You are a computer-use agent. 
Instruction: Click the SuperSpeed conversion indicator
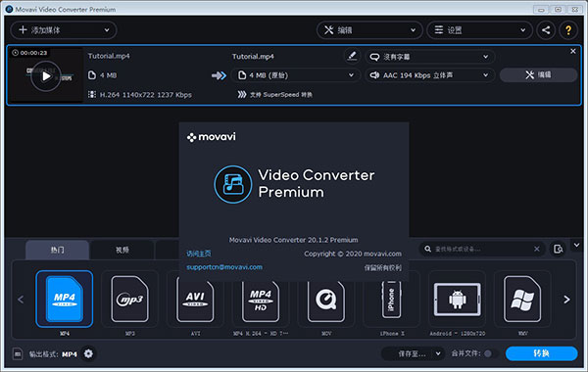[274, 94]
